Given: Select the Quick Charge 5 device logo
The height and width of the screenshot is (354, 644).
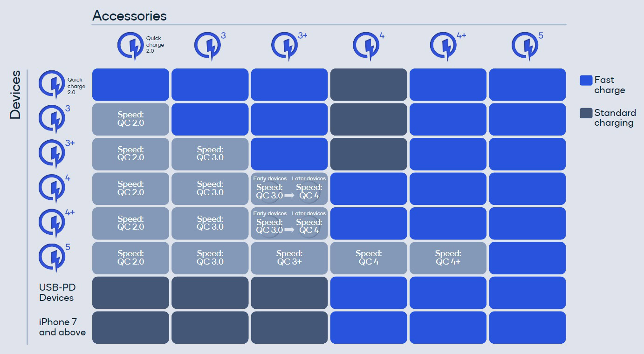Looking at the screenshot, I should 52,258.
